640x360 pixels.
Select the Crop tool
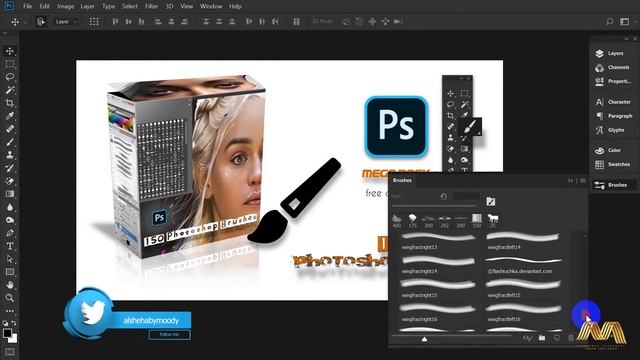click(10, 103)
